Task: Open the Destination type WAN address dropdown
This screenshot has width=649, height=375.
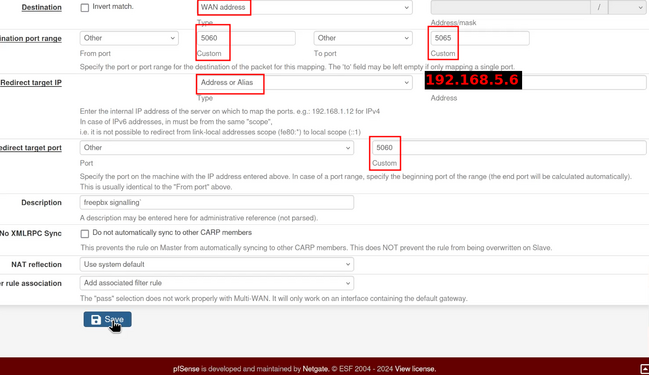Action: pos(305,7)
